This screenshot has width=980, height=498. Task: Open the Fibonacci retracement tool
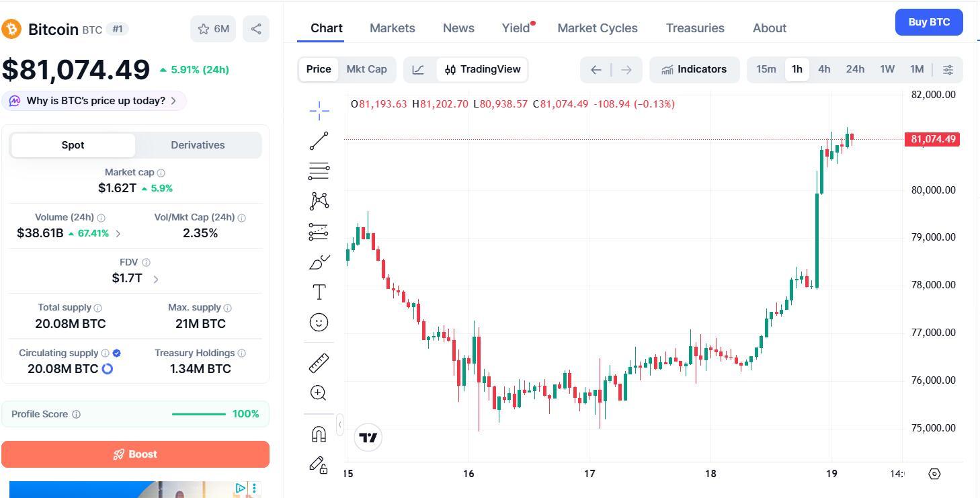(319, 171)
